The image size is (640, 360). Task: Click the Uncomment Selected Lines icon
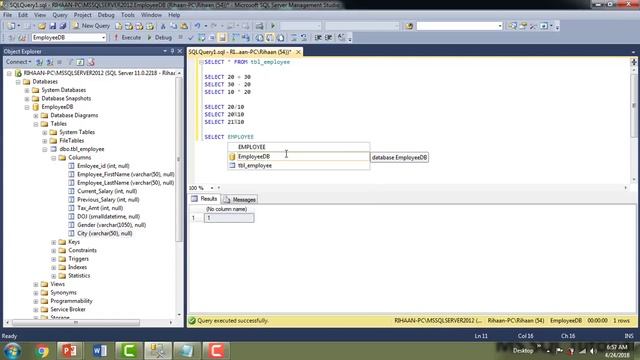[304, 38]
